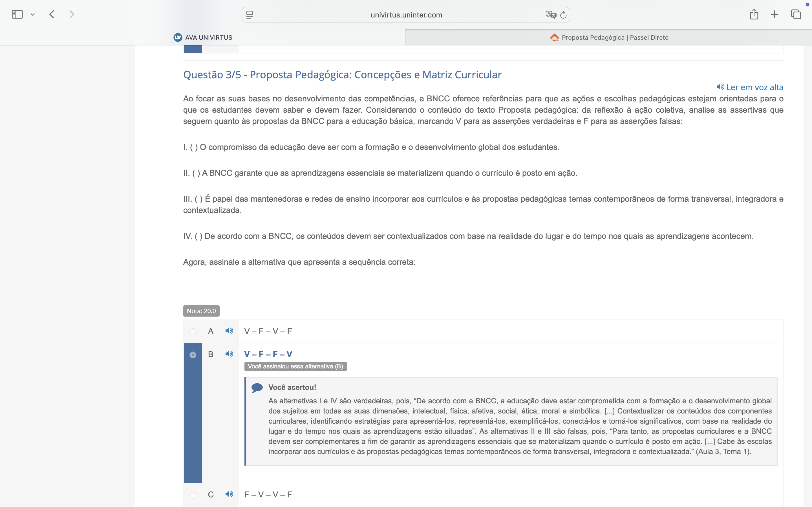Open the page settings reader icon in address bar
Image resolution: width=812 pixels, height=507 pixels.
[x=250, y=15]
